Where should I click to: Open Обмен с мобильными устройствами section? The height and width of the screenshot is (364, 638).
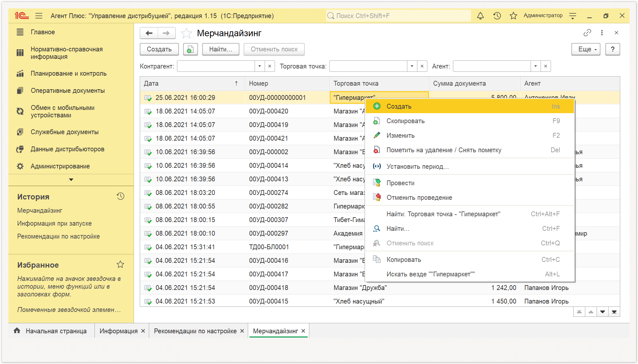tap(62, 111)
